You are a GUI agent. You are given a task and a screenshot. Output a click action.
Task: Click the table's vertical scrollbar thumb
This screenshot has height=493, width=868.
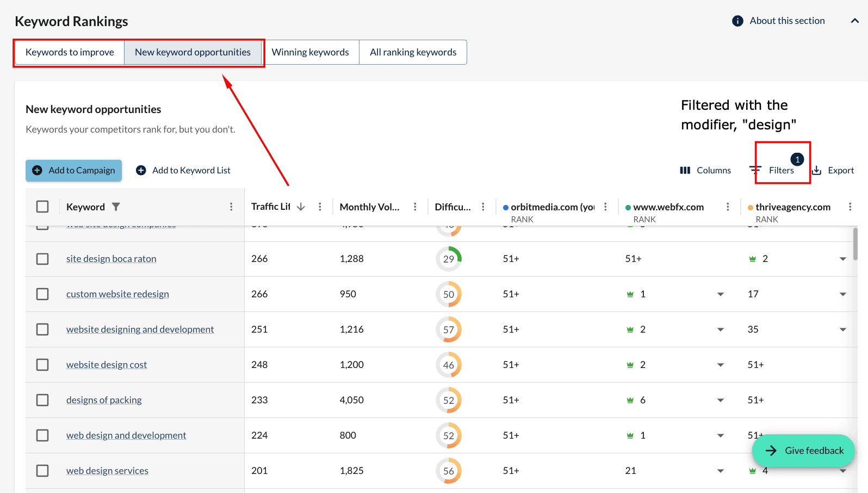[855, 245]
